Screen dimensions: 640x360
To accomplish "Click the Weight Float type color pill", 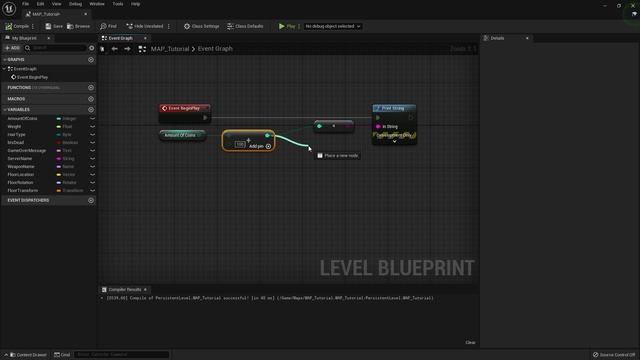I will point(58,127).
